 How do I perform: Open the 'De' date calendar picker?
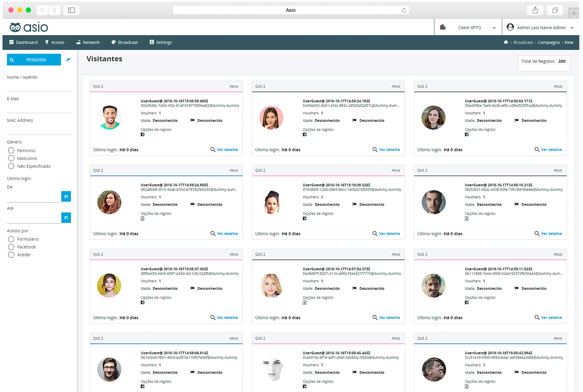tap(66, 196)
